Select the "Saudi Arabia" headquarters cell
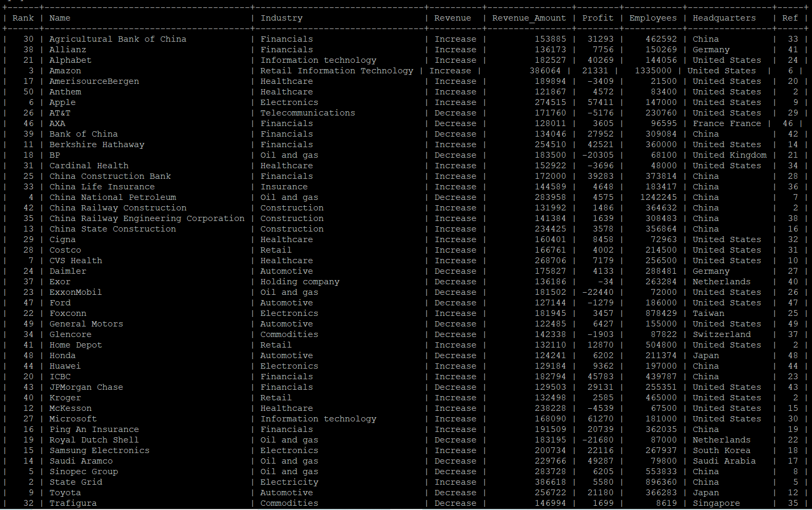 click(x=724, y=461)
